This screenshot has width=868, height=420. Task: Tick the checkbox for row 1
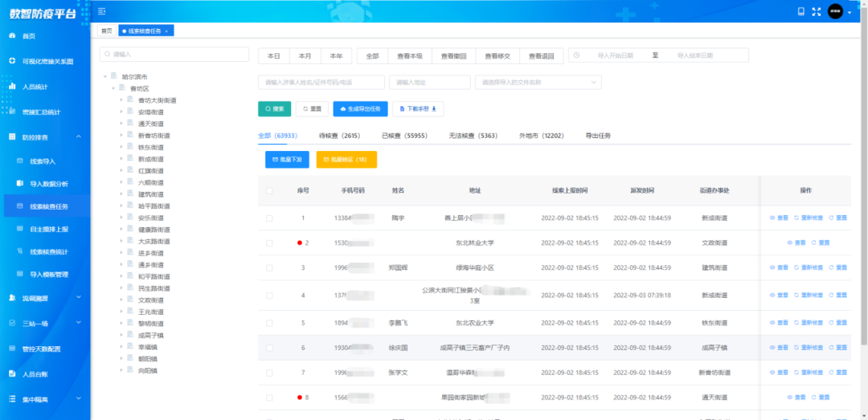269,218
